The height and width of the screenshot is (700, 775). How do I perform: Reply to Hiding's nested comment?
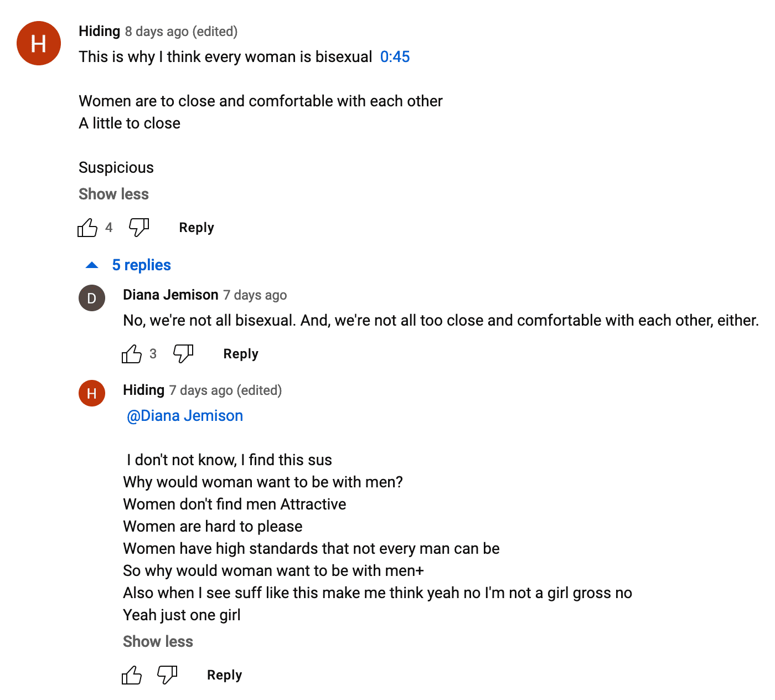coord(224,675)
